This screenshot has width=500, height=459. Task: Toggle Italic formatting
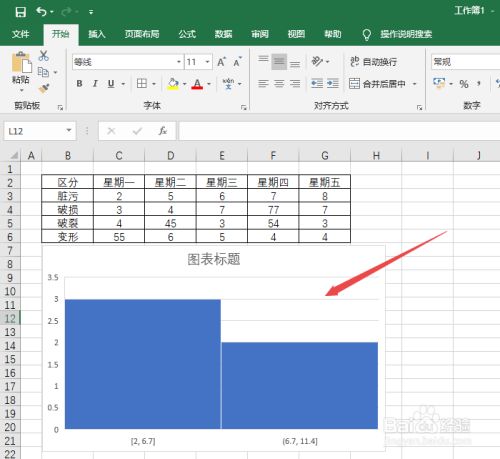95,83
